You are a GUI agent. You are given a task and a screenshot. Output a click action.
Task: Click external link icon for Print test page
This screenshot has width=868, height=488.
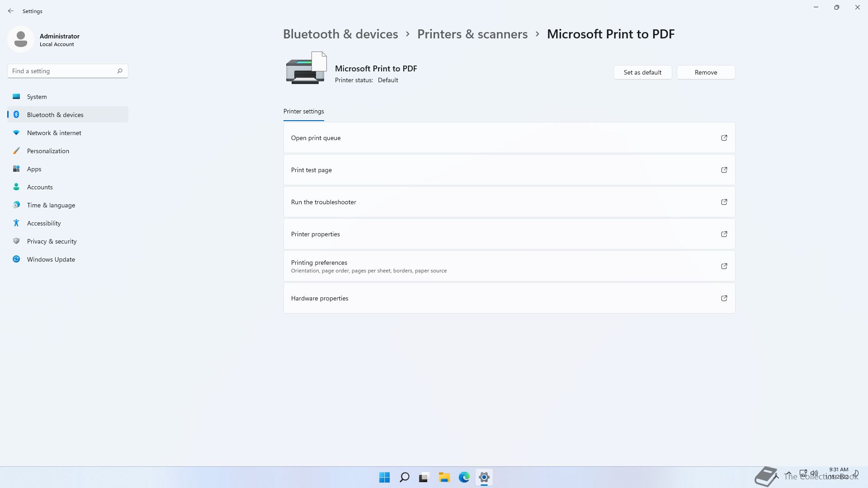724,170
